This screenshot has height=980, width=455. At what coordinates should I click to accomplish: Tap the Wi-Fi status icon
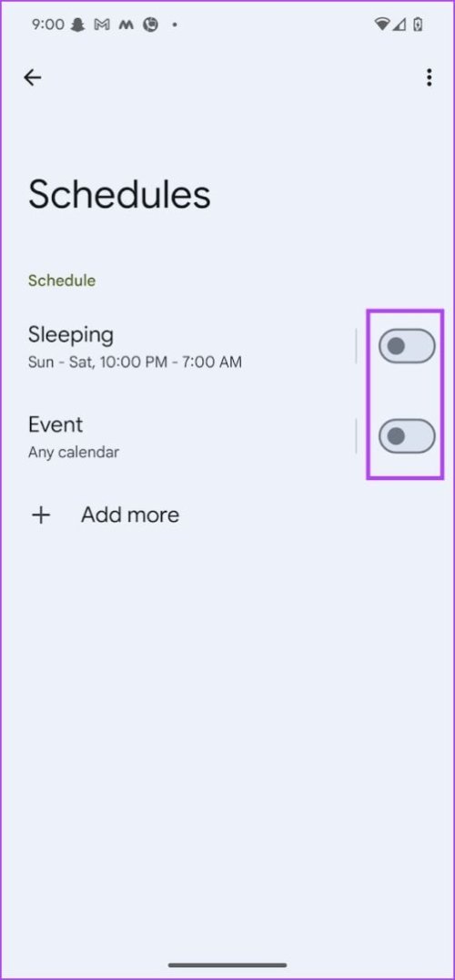(381, 25)
